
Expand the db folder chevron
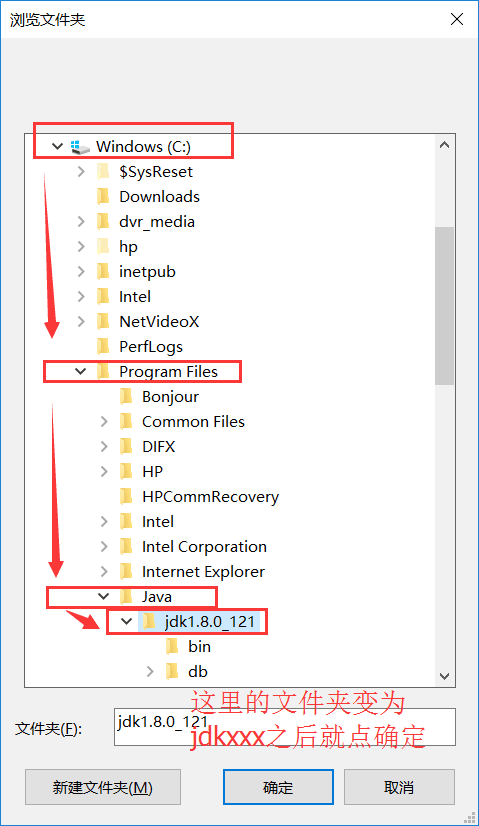coord(150,672)
